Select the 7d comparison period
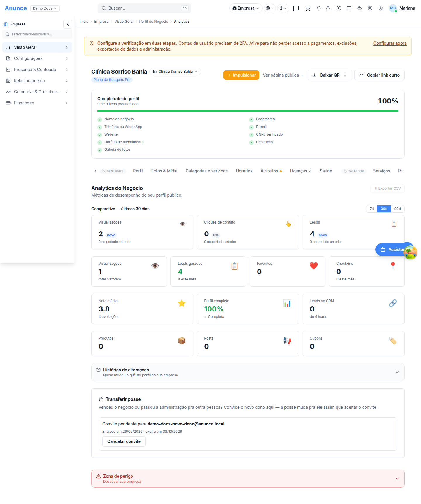The image size is (421, 504). [x=372, y=209]
